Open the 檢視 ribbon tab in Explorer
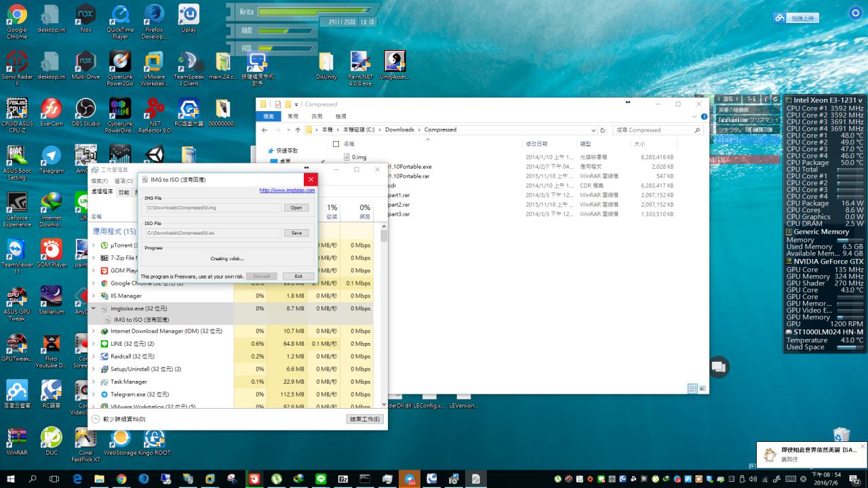Viewport: 868px width, 488px height. click(x=340, y=117)
